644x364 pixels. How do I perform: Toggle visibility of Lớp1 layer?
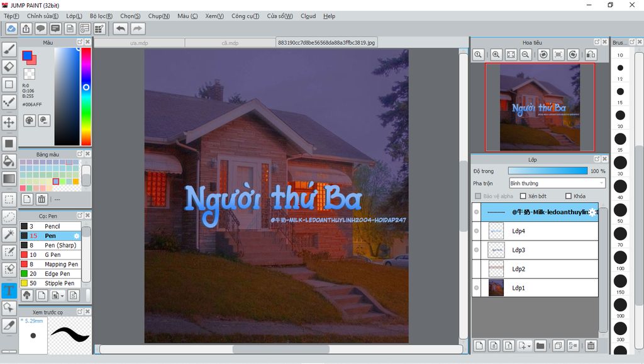coord(477,288)
